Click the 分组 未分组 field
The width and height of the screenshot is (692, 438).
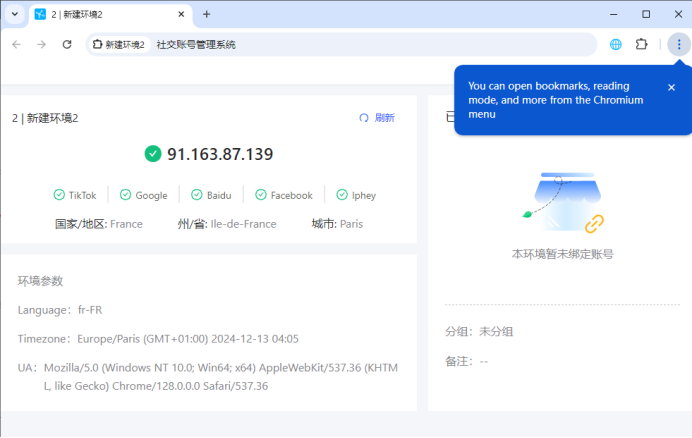(479, 332)
